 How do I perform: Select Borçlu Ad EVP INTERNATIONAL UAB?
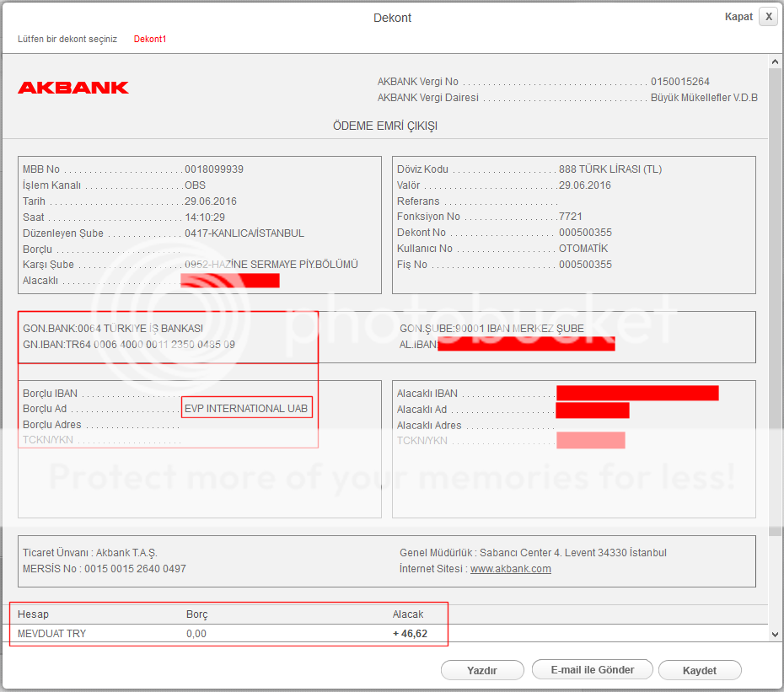(246, 409)
